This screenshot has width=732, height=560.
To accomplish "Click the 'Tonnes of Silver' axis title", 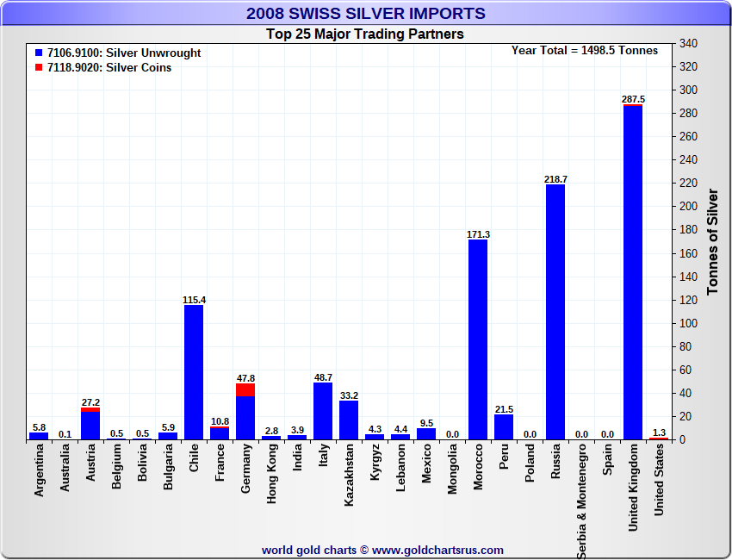I will [712, 241].
